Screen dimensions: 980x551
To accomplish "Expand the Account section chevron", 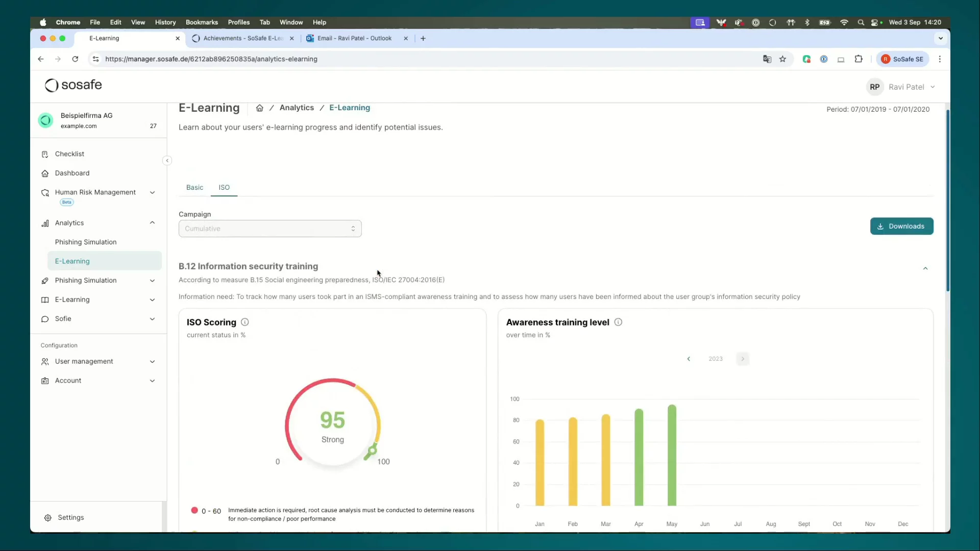I will point(152,381).
